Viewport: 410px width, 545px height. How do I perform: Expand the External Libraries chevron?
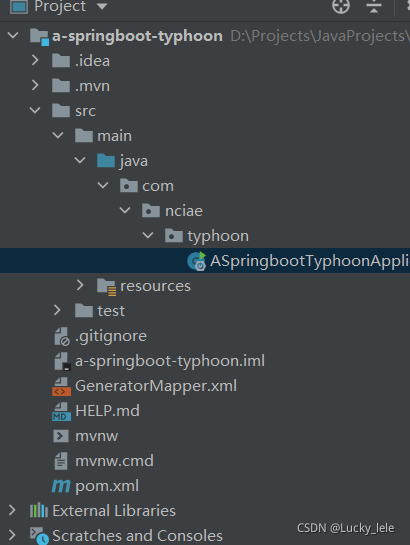click(12, 510)
